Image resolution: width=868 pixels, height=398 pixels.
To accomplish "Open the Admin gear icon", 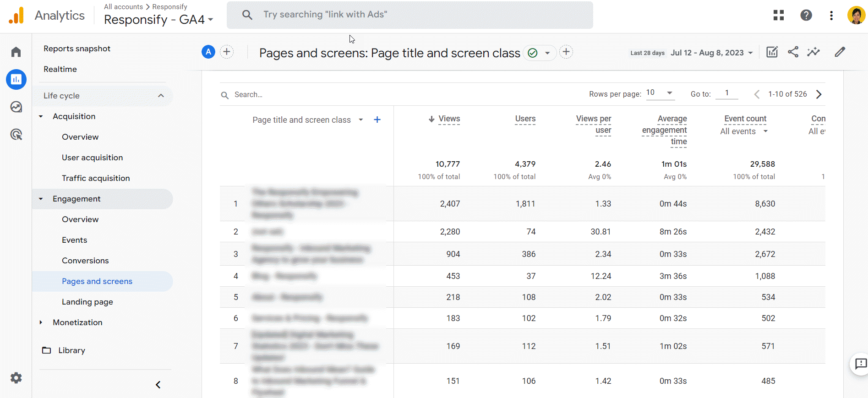I will [16, 378].
